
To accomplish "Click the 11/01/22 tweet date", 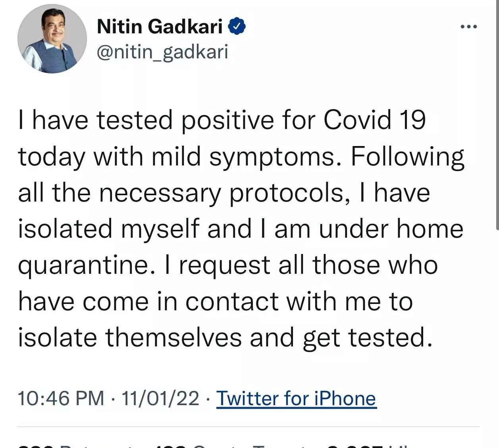I will (160, 398).
